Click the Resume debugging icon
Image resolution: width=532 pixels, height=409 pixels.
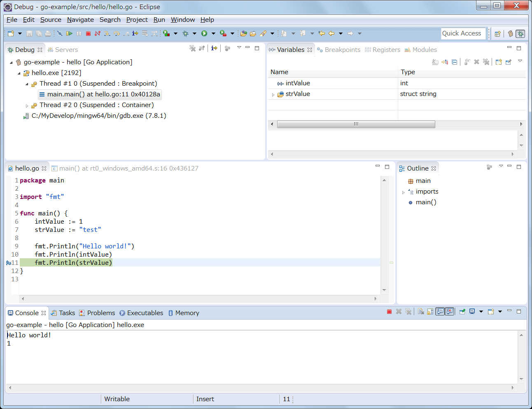(x=70, y=33)
